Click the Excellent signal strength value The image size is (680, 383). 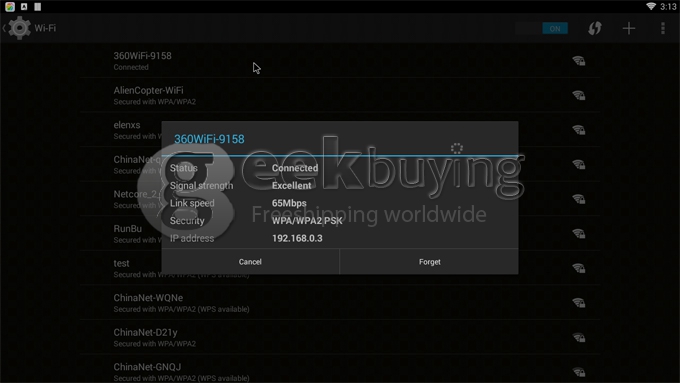pos(291,186)
